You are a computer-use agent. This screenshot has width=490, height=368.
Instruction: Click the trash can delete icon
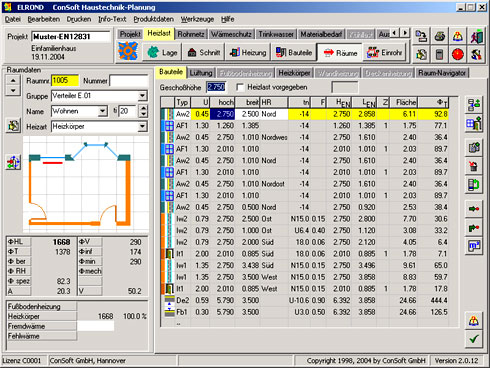[474, 166]
